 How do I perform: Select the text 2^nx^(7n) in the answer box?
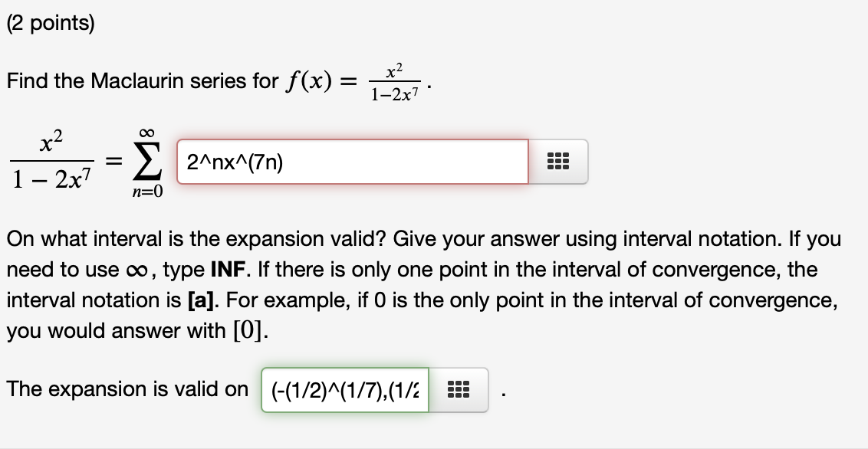(234, 161)
